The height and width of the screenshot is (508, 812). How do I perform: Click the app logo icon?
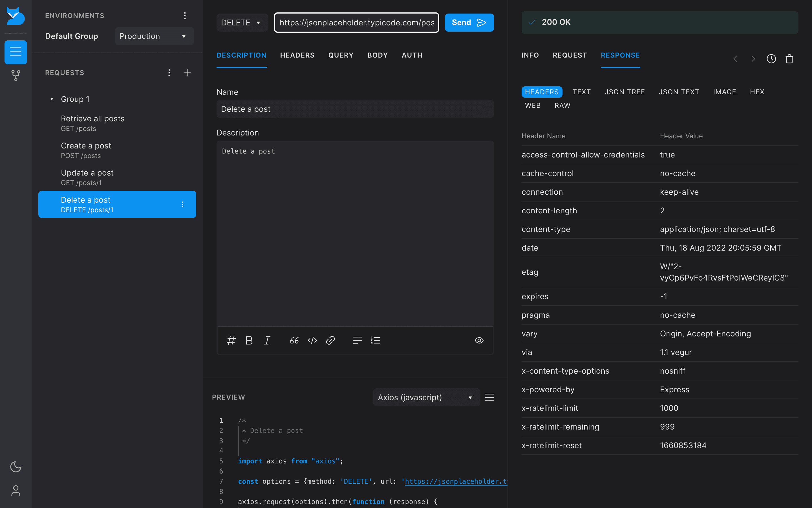tap(16, 16)
